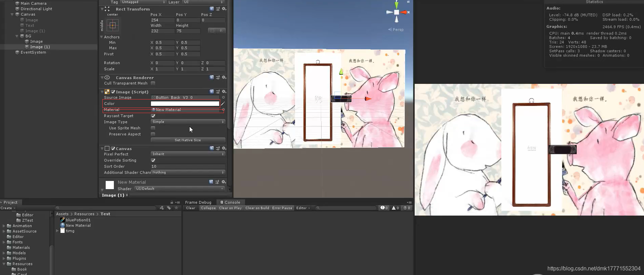Lock the Project panel
The image size is (644, 275).
[x=172, y=202]
